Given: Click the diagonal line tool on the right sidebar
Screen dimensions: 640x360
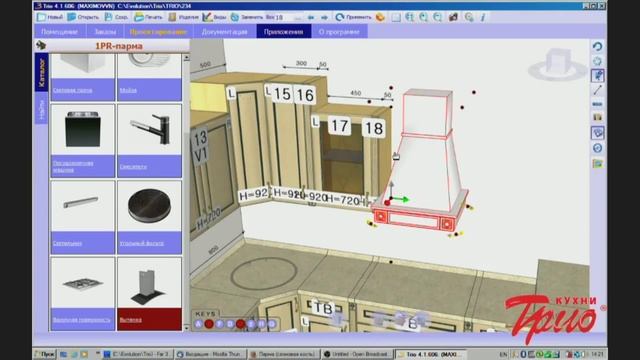Looking at the screenshot, I should pos(598,90).
